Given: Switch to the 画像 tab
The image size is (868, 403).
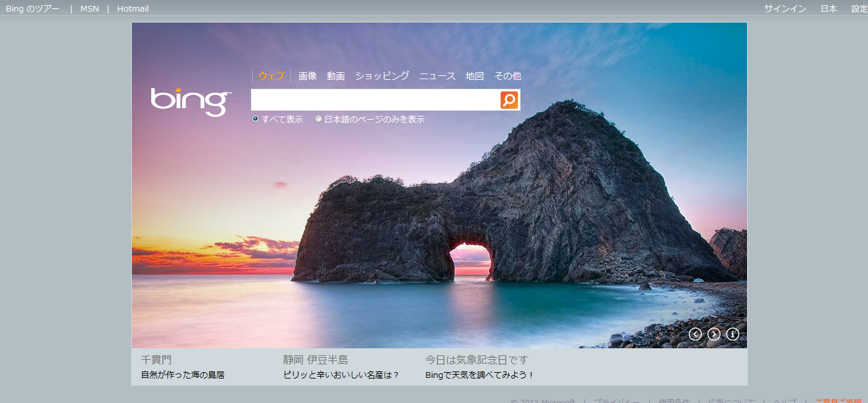Looking at the screenshot, I should [x=308, y=76].
